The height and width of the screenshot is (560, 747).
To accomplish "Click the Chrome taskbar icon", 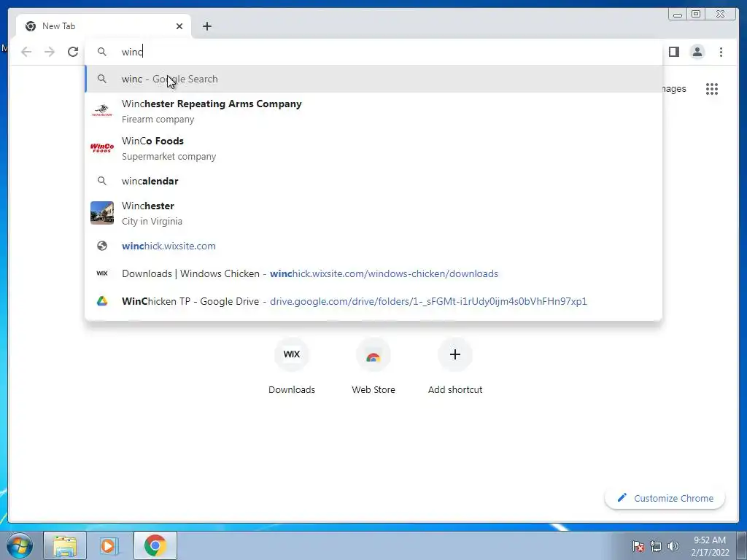I will (155, 545).
